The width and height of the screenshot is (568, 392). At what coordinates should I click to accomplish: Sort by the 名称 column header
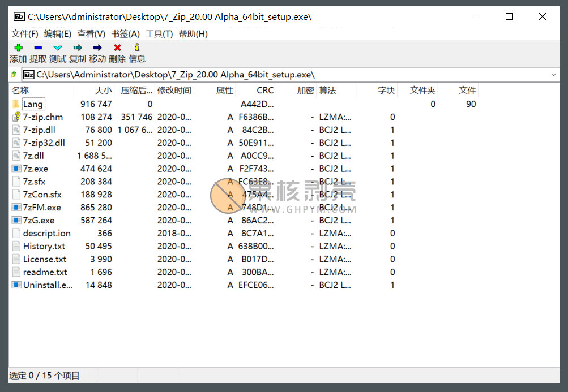[42, 91]
